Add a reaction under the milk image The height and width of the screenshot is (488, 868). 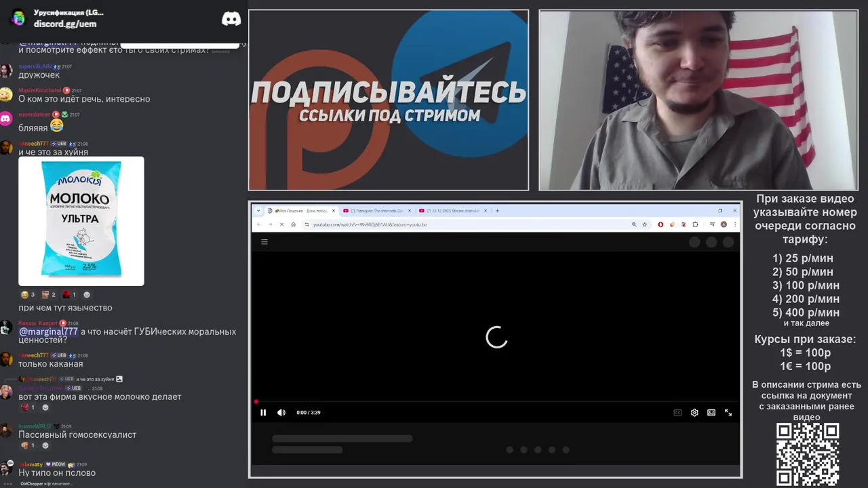point(86,295)
